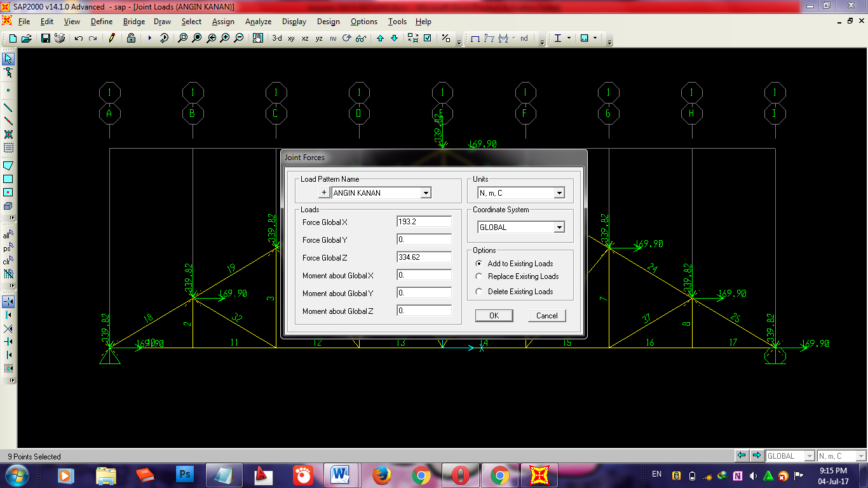Click the Force Global Z input field
The width and height of the screenshot is (868, 488).
424,257
